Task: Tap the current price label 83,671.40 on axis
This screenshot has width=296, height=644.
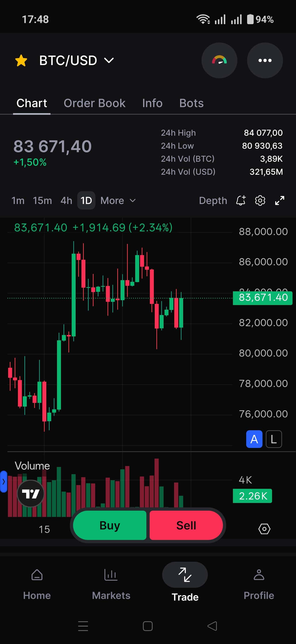Action: click(x=263, y=298)
